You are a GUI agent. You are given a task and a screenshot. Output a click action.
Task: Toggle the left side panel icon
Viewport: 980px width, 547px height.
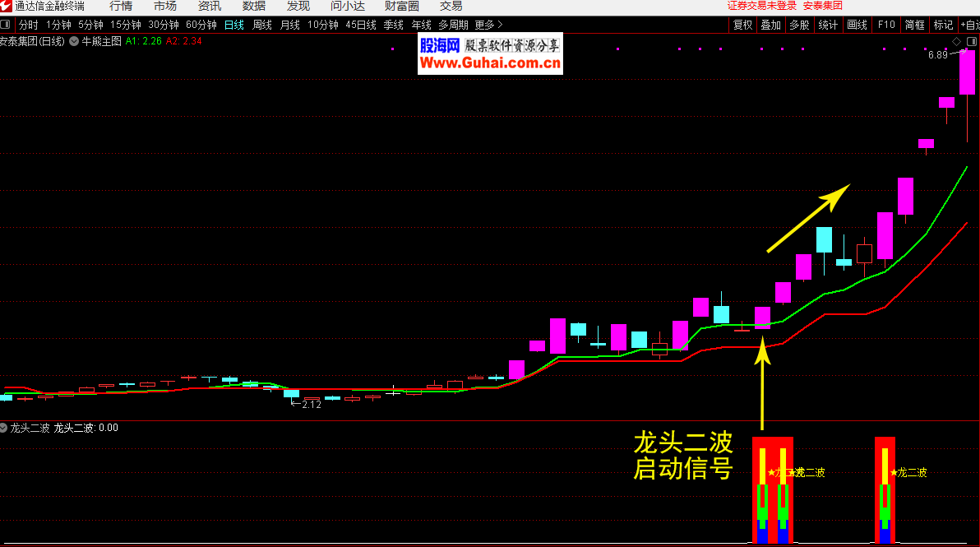pyautogui.click(x=7, y=25)
